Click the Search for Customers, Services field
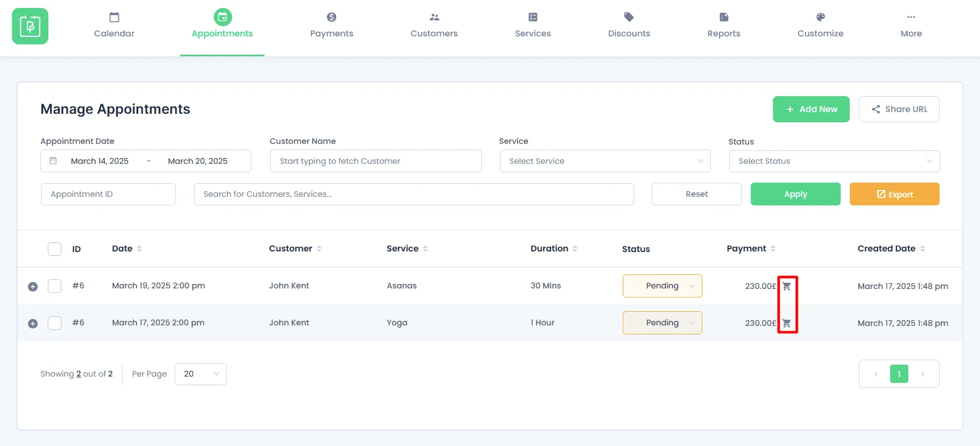 pos(414,194)
